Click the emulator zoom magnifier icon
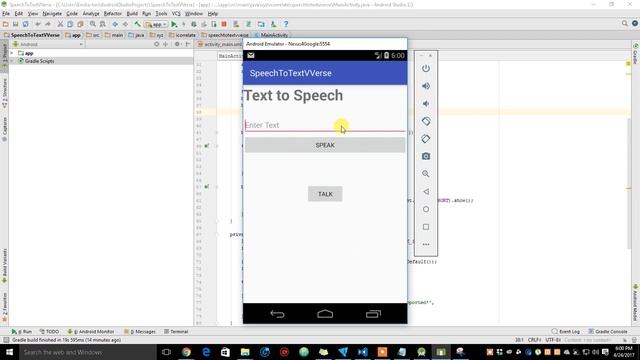The height and width of the screenshot is (360, 640). tap(426, 174)
